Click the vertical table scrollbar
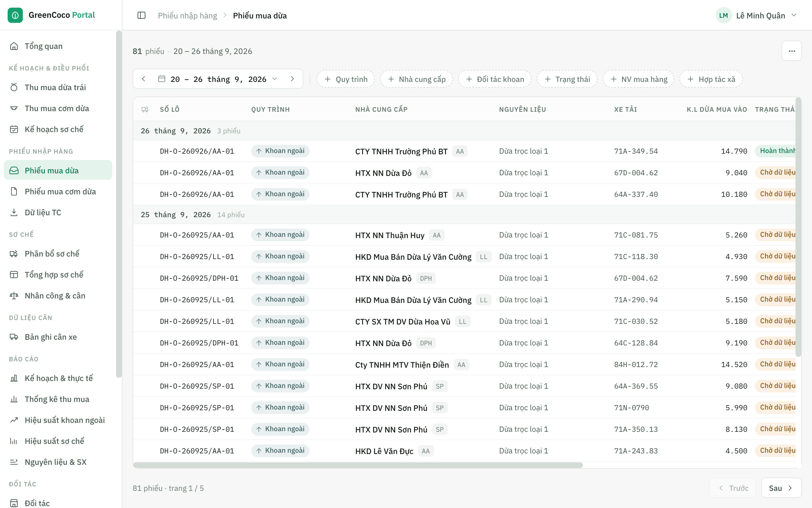The image size is (812, 508). click(798, 227)
